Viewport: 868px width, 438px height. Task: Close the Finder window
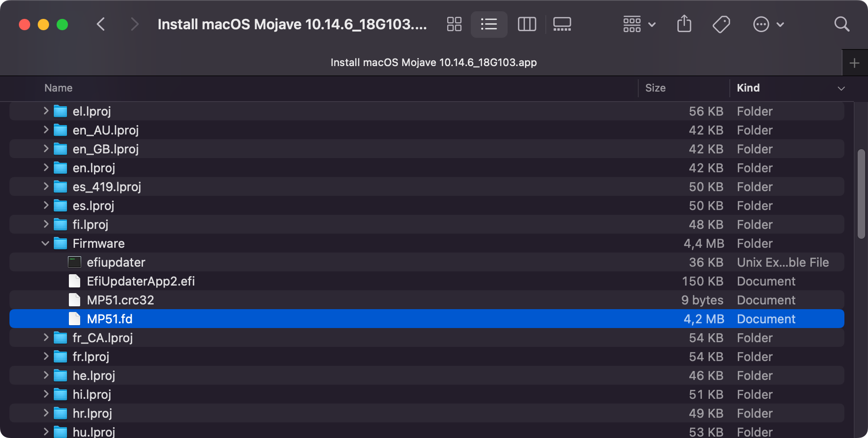coord(25,25)
